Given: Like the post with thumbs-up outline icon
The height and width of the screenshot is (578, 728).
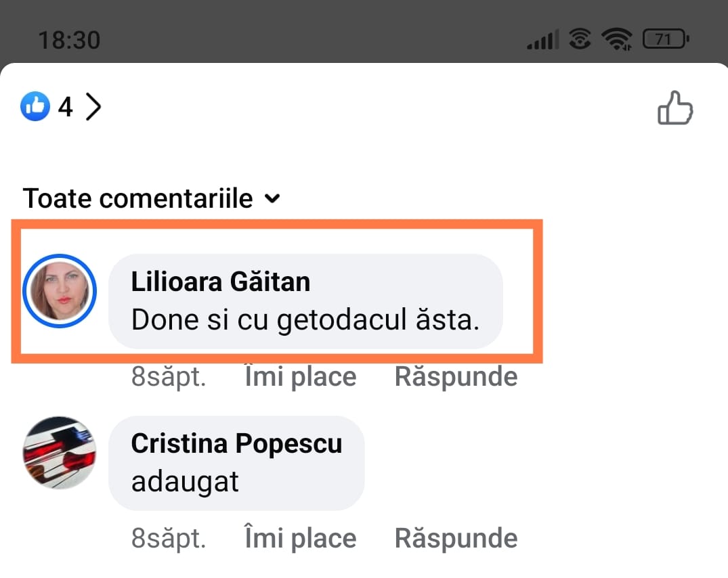Looking at the screenshot, I should click(675, 108).
